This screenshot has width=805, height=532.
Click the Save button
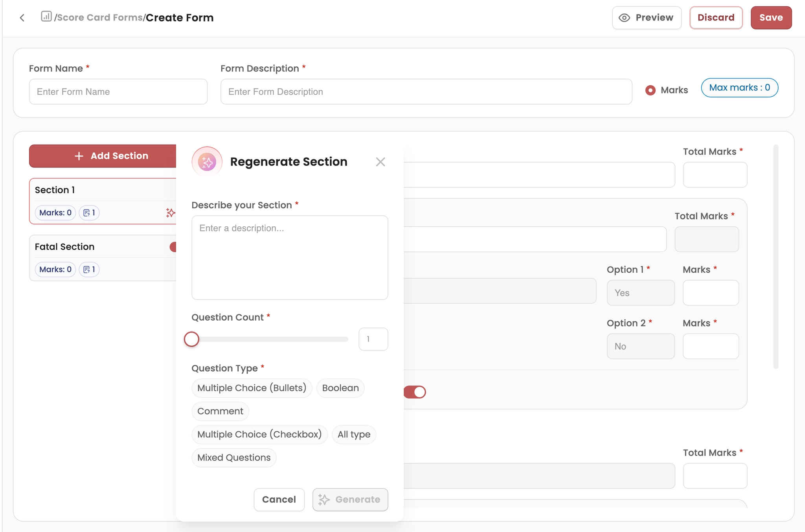[x=771, y=18]
